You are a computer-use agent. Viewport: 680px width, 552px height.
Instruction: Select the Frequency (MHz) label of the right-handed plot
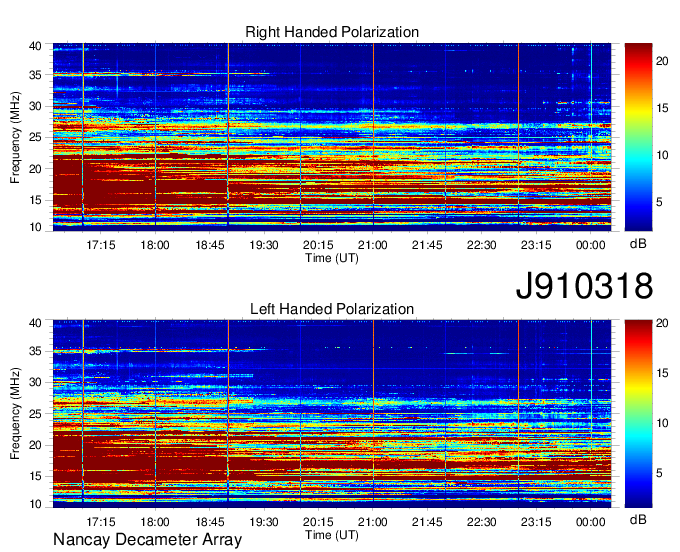click(x=15, y=137)
